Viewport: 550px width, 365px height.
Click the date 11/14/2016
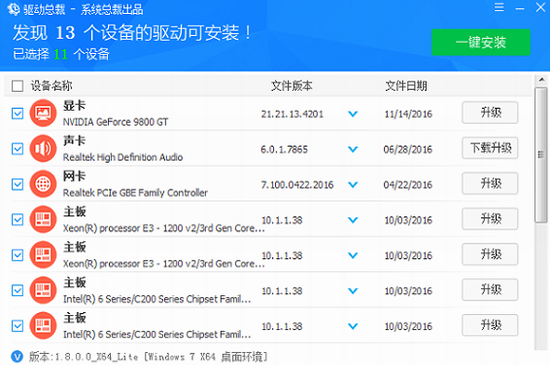pyautogui.click(x=408, y=114)
